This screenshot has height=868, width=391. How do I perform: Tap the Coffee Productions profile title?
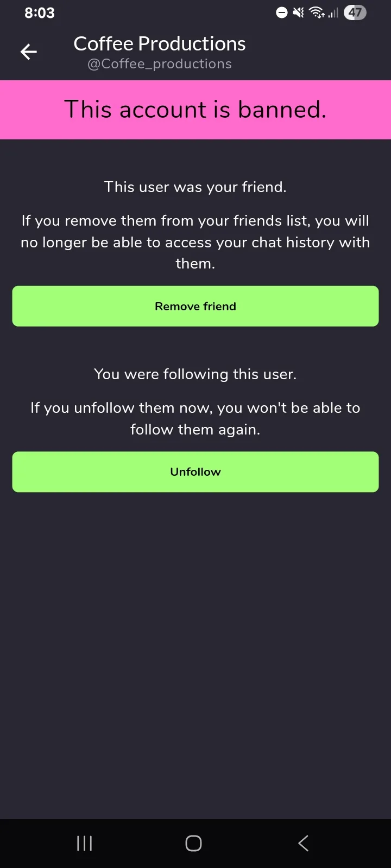tap(159, 44)
